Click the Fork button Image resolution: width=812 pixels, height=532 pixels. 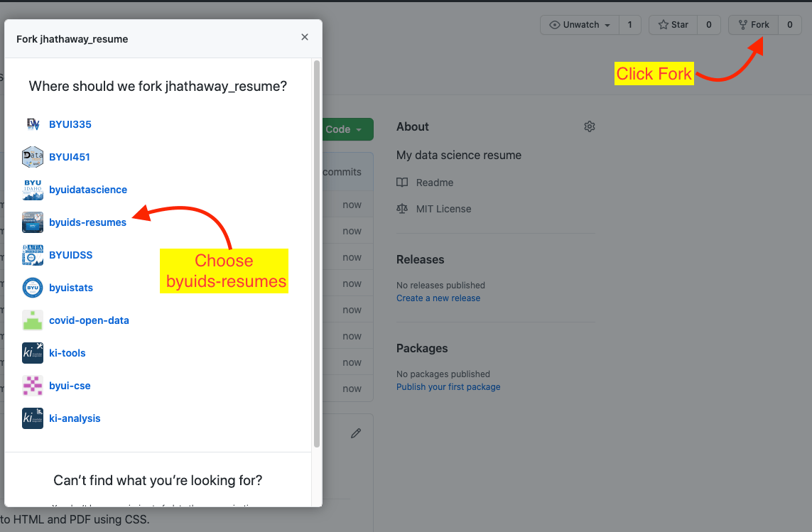(x=754, y=25)
